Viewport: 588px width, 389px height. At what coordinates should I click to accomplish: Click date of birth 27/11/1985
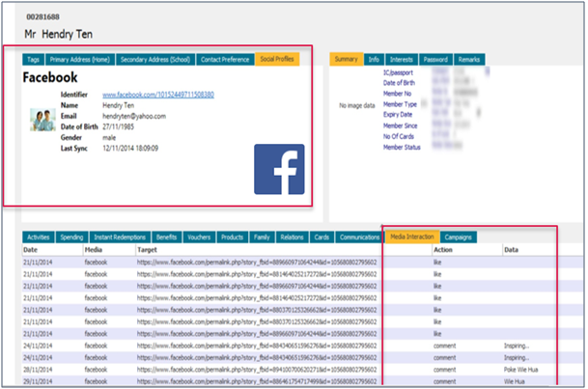[x=118, y=126]
